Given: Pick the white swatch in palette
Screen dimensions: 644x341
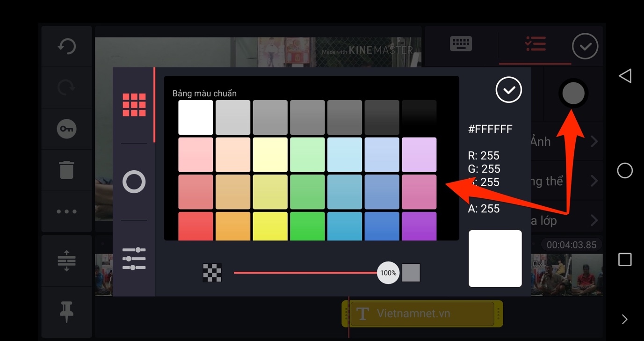Looking at the screenshot, I should (195, 117).
